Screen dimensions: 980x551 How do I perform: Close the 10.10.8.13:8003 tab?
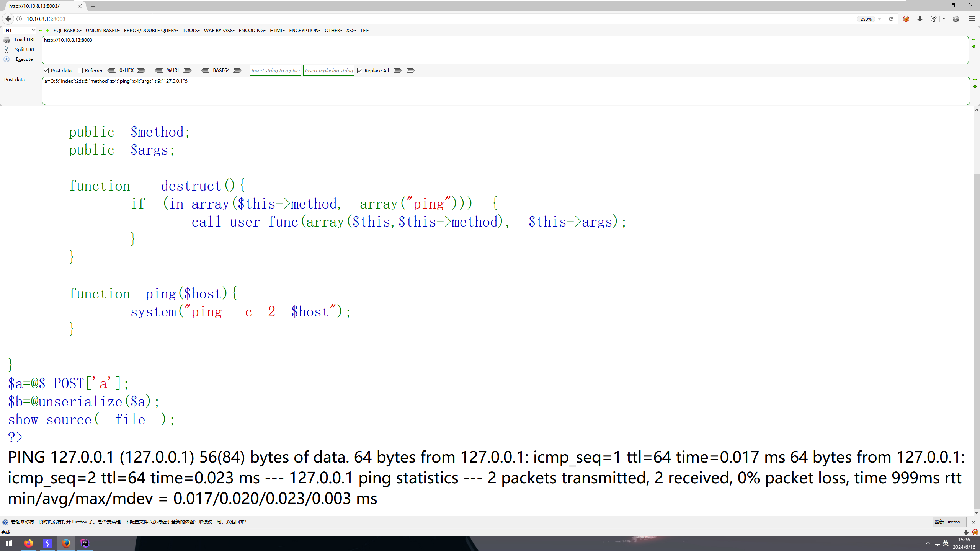click(80, 6)
